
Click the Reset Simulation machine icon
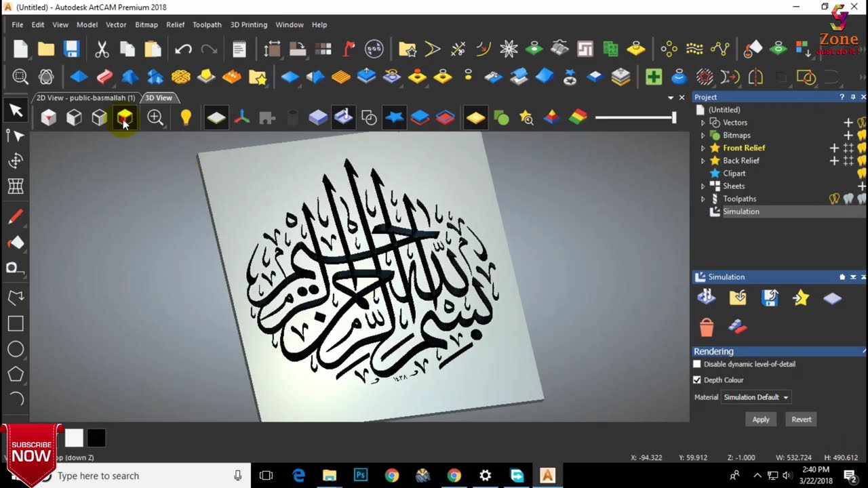(706, 298)
